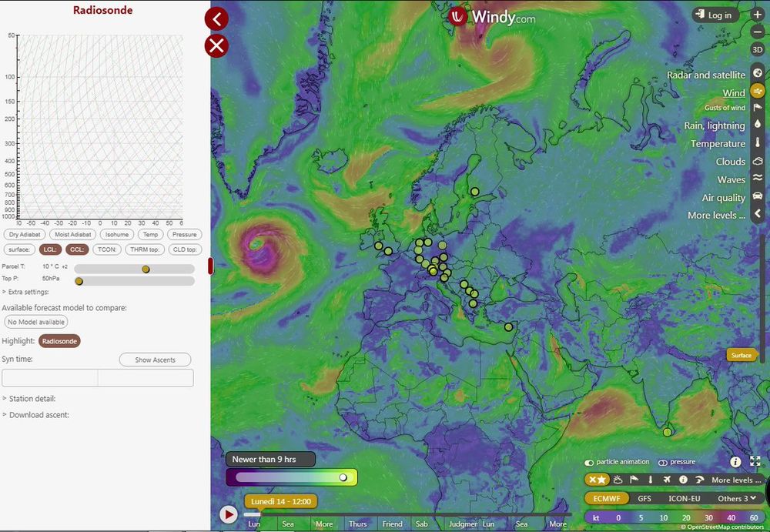Click round info icon above toolbar
770x532 pixels.
point(735,462)
